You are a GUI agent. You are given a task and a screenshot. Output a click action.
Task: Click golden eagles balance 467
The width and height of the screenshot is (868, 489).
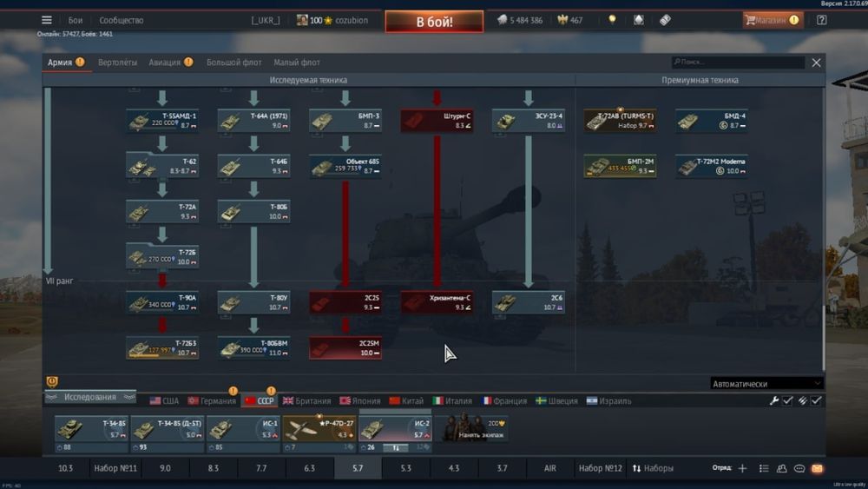pyautogui.click(x=570, y=21)
